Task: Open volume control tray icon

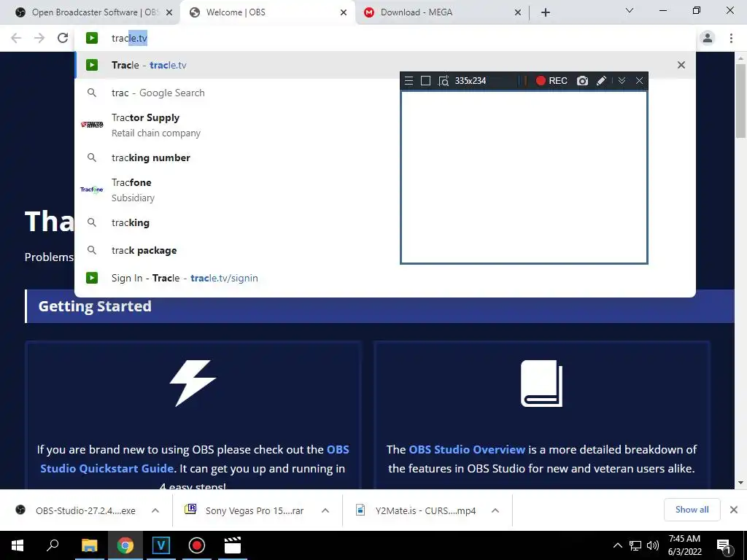Action: [653, 545]
